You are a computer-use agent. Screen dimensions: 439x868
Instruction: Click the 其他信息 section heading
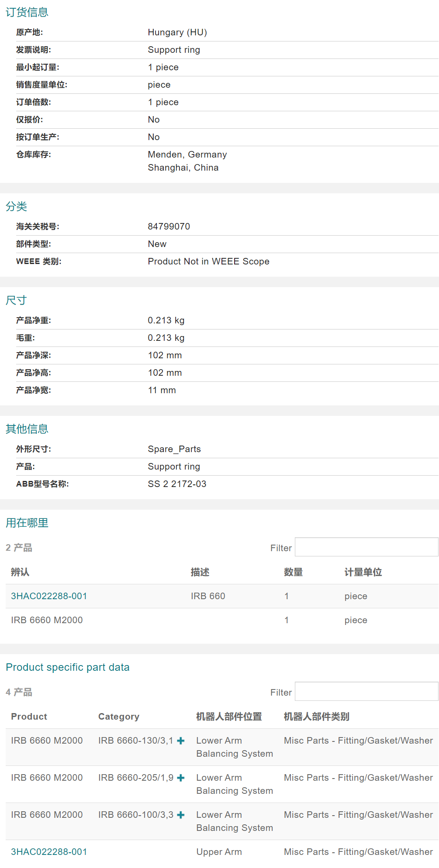pos(27,429)
